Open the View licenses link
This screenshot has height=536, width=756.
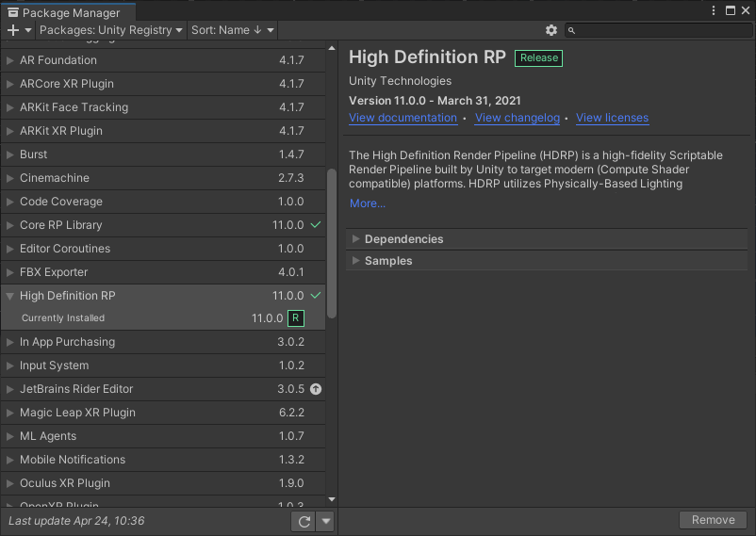pos(613,118)
